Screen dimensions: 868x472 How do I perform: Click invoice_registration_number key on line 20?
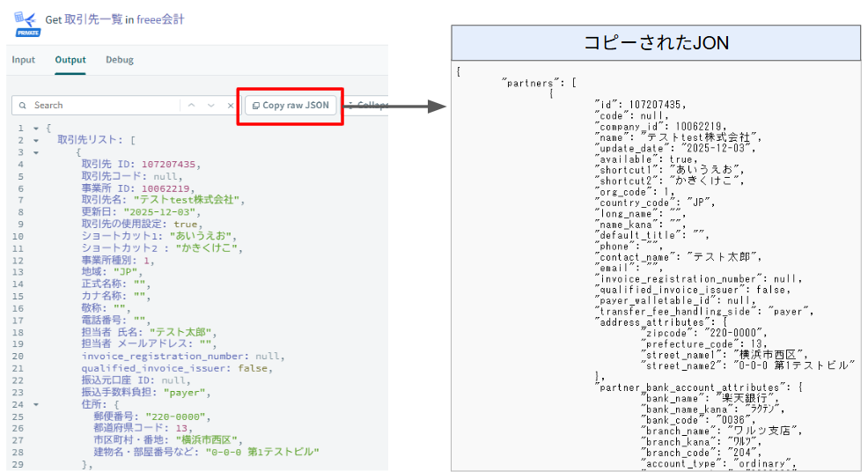click(x=166, y=357)
